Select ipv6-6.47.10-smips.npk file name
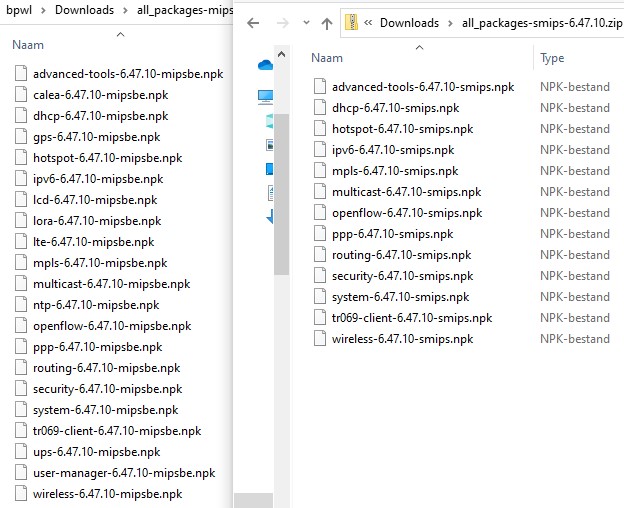The width and height of the screenshot is (624, 508). click(x=393, y=150)
